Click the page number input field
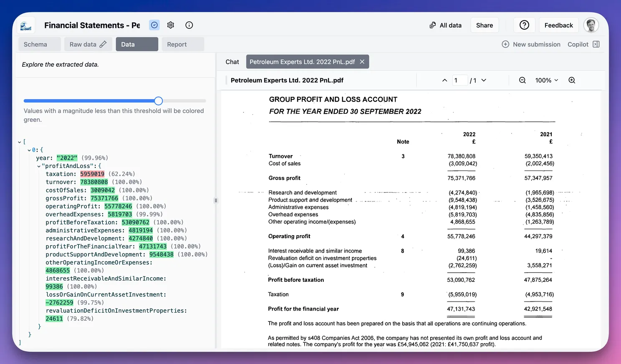 click(460, 80)
